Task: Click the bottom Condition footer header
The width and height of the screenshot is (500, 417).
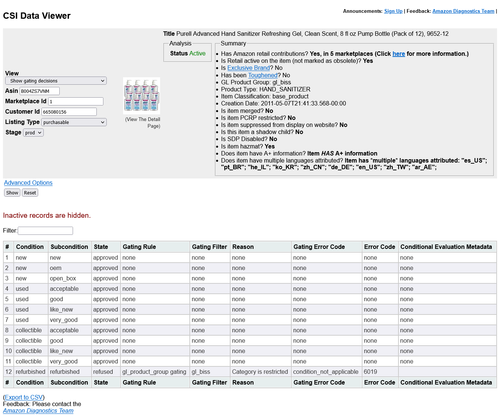Action: coord(30,382)
